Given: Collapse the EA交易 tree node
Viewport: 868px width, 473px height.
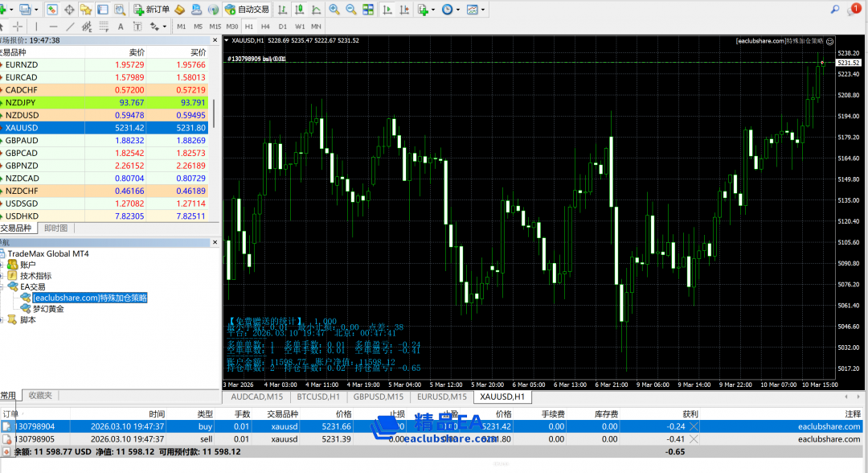Looking at the screenshot, I should pos(2,286).
